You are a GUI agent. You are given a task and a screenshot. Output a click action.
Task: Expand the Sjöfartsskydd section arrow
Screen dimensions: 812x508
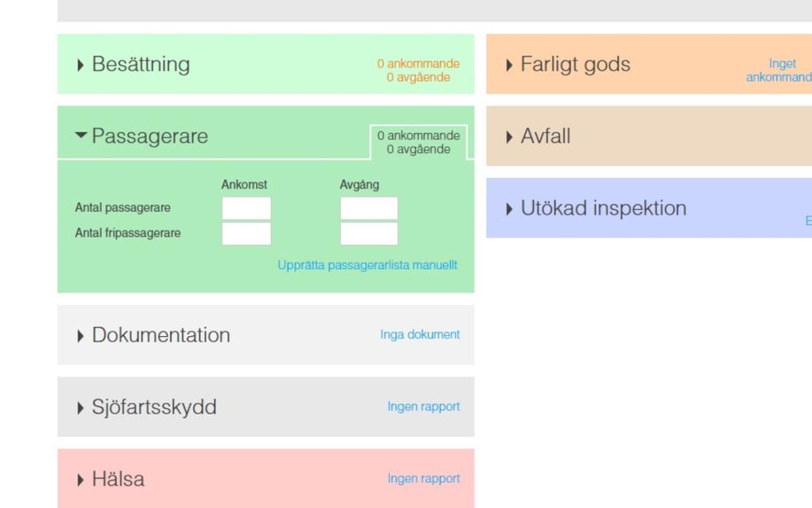coord(80,408)
